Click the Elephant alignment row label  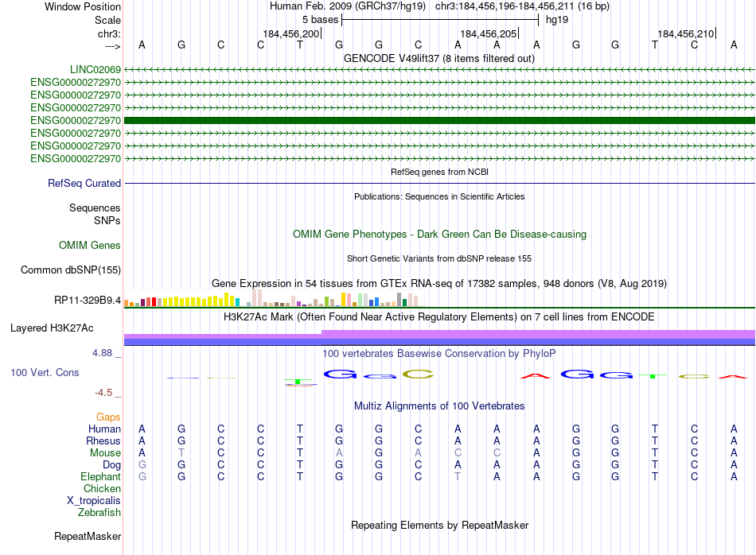tap(101, 476)
